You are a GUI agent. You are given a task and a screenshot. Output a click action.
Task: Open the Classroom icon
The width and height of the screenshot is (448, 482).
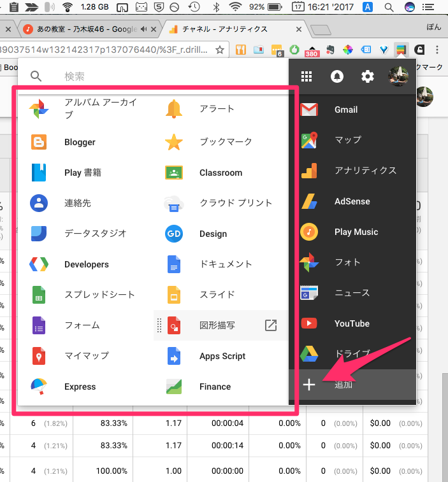coord(174,173)
